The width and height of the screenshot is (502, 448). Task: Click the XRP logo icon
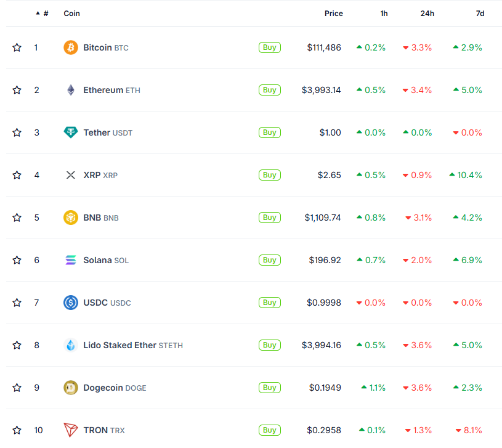tap(71, 175)
